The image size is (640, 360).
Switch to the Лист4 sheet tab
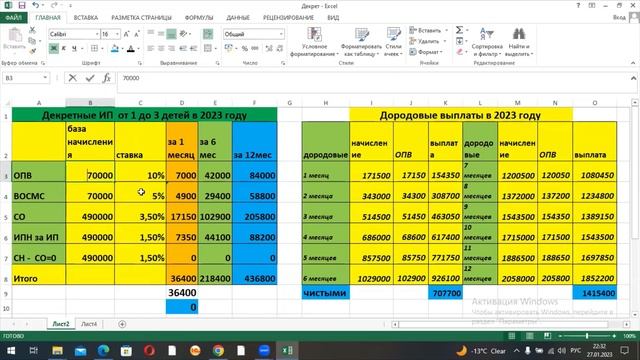click(89, 324)
